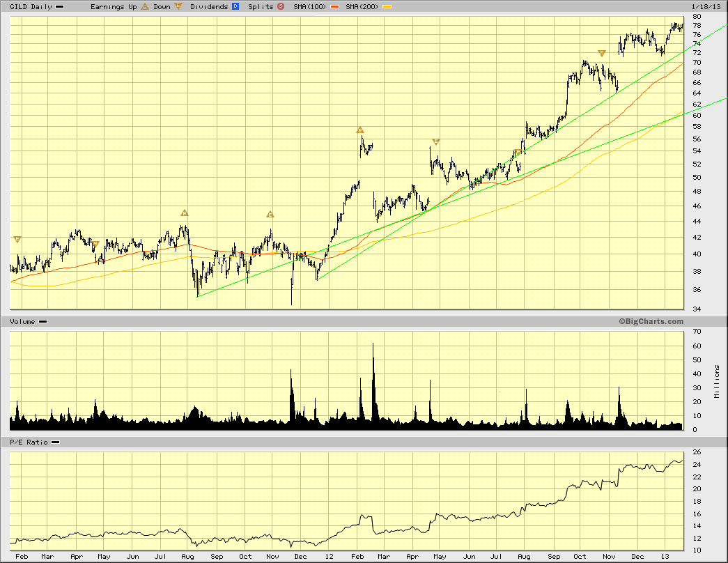The height and width of the screenshot is (563, 728).
Task: Click the Earnings Up legend text
Action: (114, 6)
